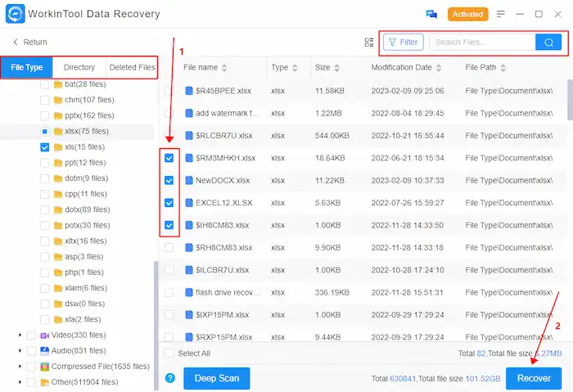The width and height of the screenshot is (573, 392).
Task: Sort by Type column arrows
Action: (295, 68)
